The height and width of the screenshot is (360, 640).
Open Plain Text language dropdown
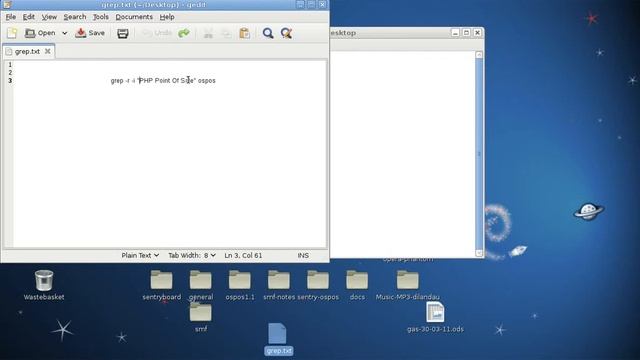140,255
